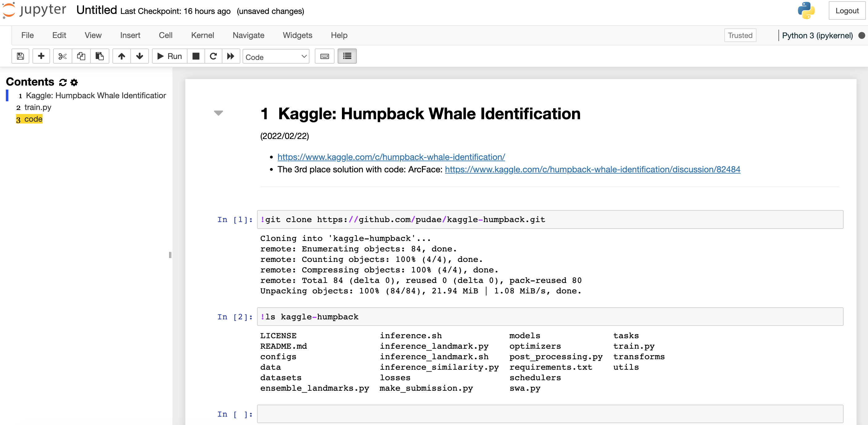Open the View menu
This screenshot has height=425, width=868.
[93, 36]
